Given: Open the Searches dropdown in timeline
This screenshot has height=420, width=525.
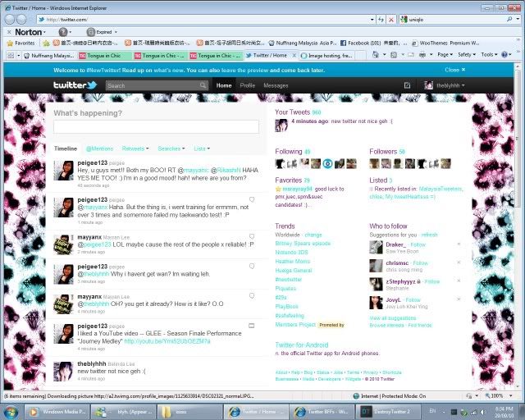Looking at the screenshot, I should (171, 148).
